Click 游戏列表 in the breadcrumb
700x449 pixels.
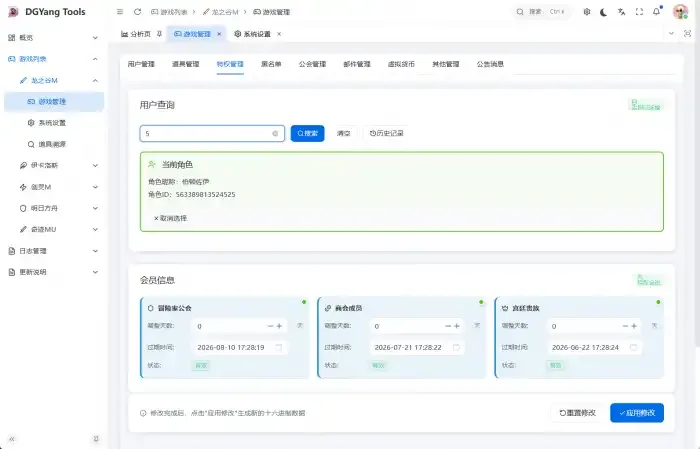pyautogui.click(x=169, y=12)
